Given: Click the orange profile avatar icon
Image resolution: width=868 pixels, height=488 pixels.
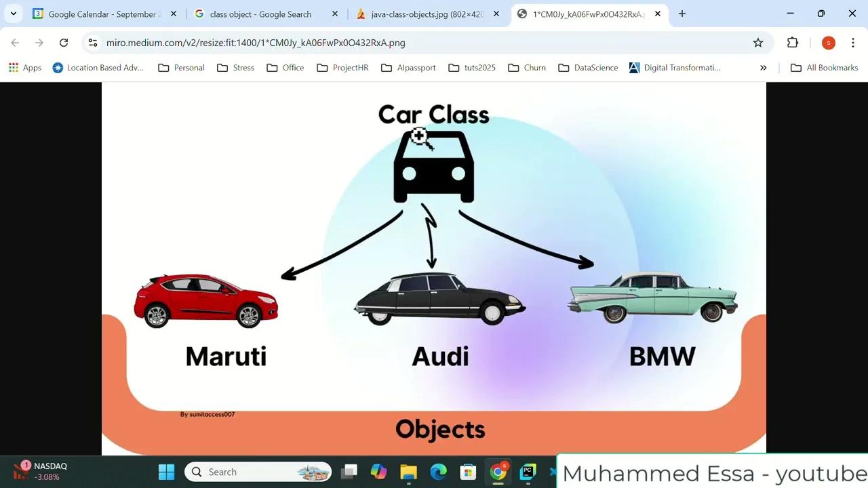Looking at the screenshot, I should [828, 42].
